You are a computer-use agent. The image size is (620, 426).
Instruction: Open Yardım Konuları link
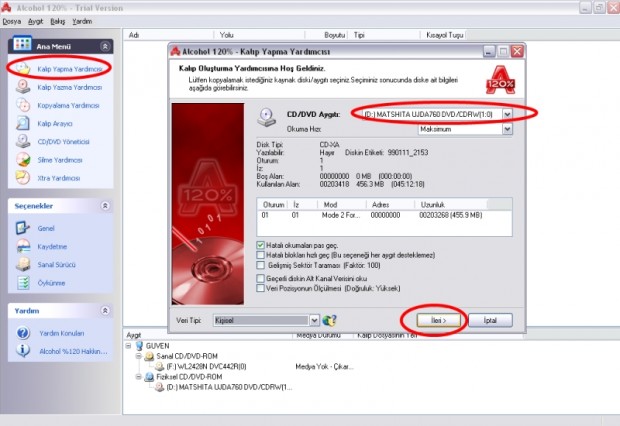pyautogui.click(x=62, y=333)
